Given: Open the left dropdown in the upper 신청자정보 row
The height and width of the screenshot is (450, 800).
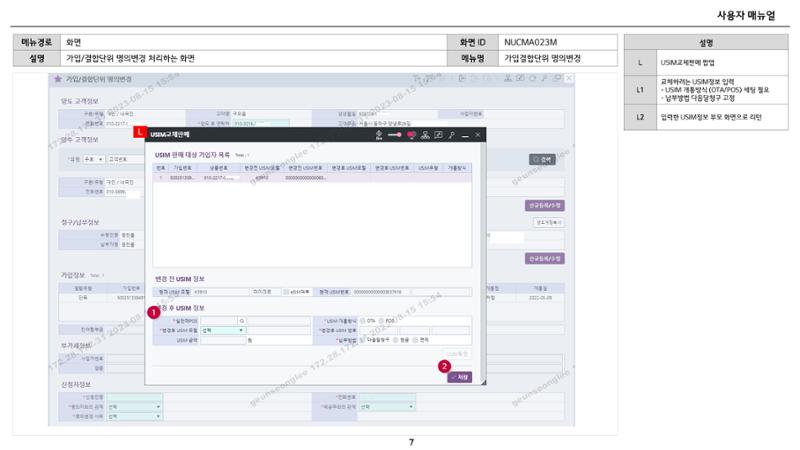Looking at the screenshot, I should pos(134,407).
